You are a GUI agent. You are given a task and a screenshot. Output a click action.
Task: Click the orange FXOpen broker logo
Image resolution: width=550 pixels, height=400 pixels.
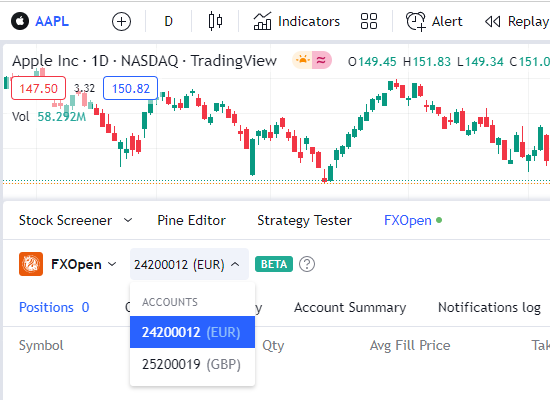[x=31, y=264]
